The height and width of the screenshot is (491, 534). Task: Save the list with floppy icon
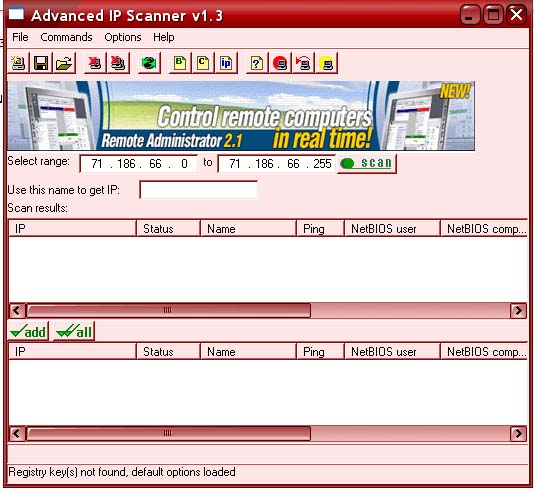tap(41, 63)
